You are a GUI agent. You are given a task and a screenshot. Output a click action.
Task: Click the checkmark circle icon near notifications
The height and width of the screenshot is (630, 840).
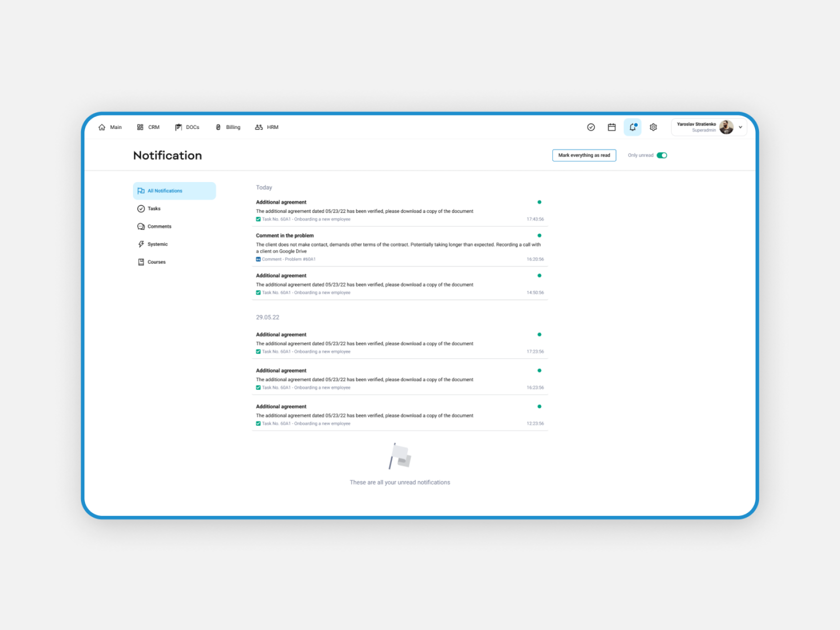click(x=591, y=127)
